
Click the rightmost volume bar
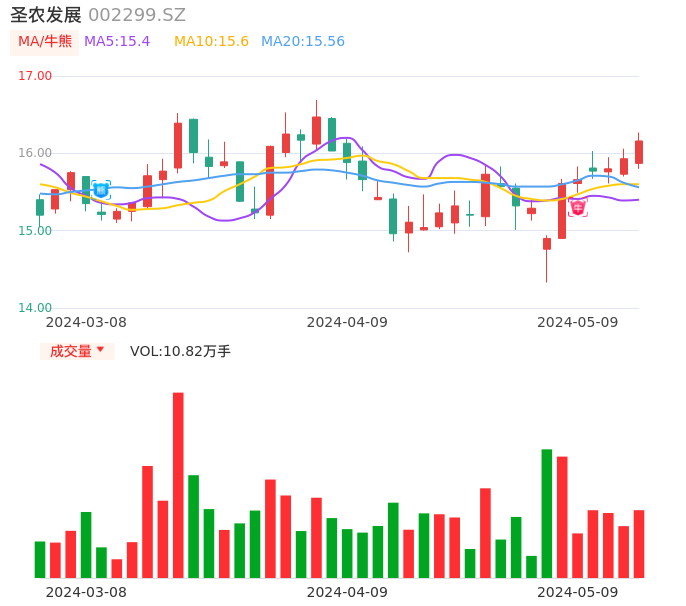click(639, 544)
